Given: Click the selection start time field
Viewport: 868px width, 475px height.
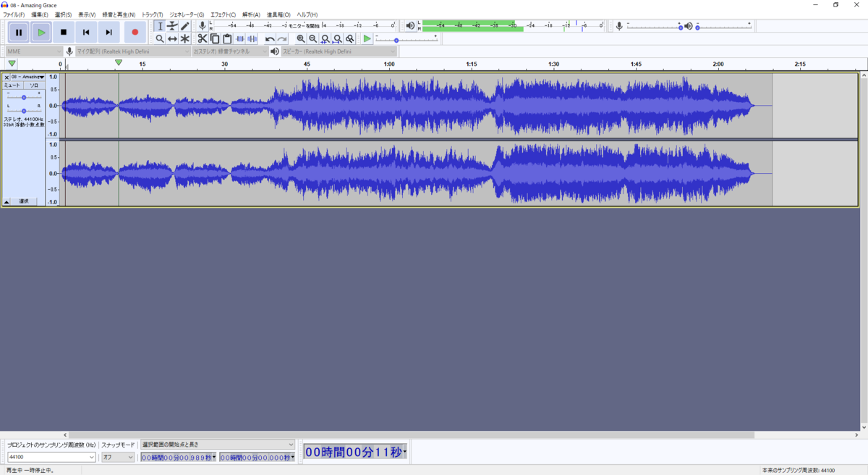Looking at the screenshot, I should (x=179, y=458).
